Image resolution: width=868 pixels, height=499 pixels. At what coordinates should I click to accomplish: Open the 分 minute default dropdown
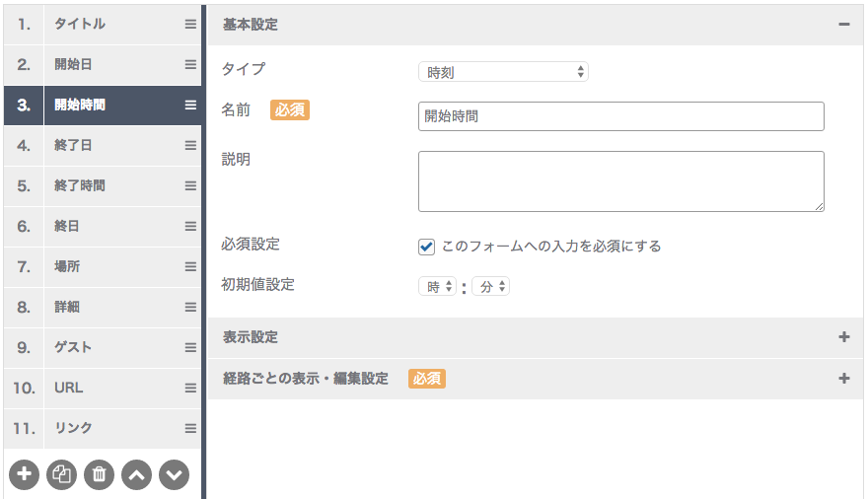tap(490, 287)
